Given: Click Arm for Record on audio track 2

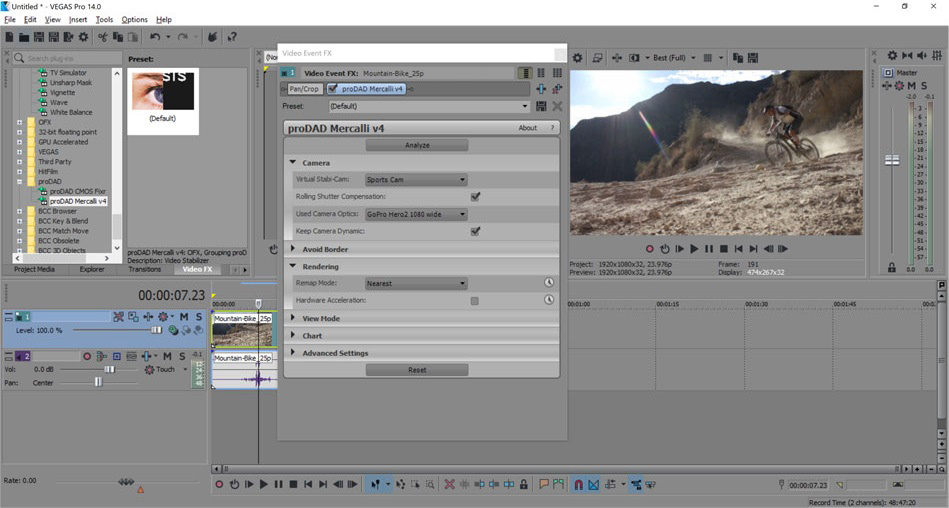Looking at the screenshot, I should [x=87, y=357].
